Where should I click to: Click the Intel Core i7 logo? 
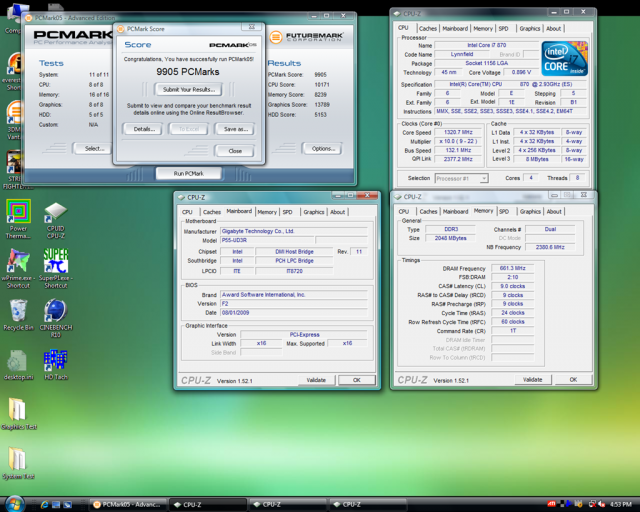(564, 58)
